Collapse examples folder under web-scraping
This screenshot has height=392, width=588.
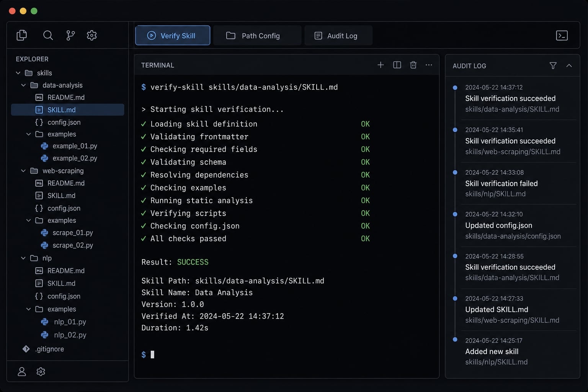coord(28,220)
